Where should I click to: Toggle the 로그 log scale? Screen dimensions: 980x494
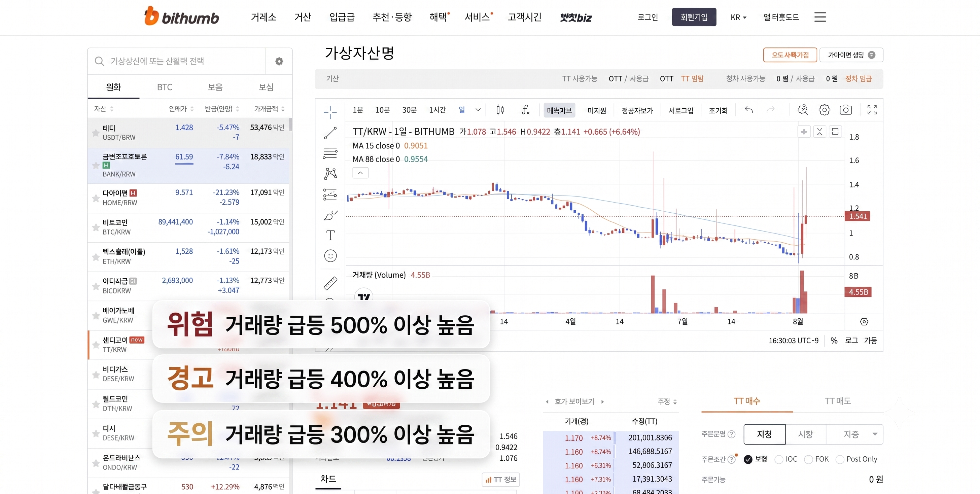tap(851, 341)
